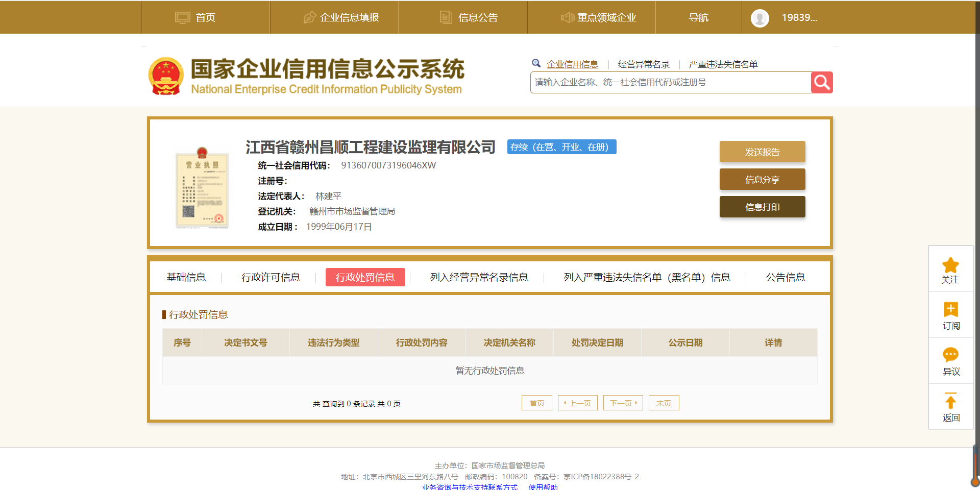Viewport: 980px width, 490px height.
Task: Click the 订阅 plus icon
Action: tap(950, 309)
